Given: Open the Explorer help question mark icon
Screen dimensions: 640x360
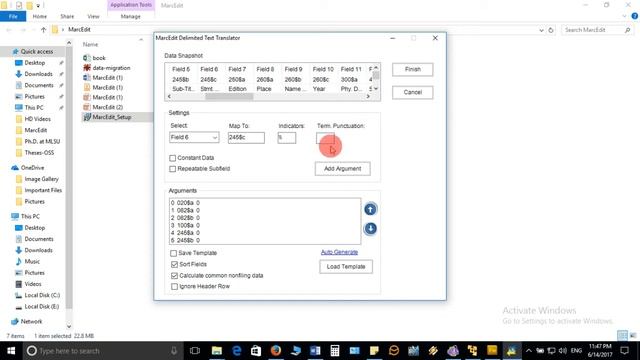Looking at the screenshot, I should click(634, 16).
